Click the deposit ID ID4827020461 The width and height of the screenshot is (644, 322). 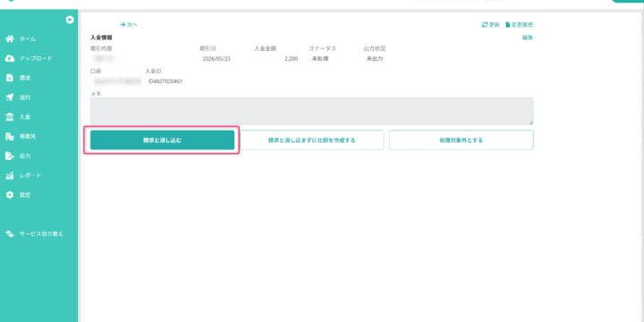(x=165, y=81)
